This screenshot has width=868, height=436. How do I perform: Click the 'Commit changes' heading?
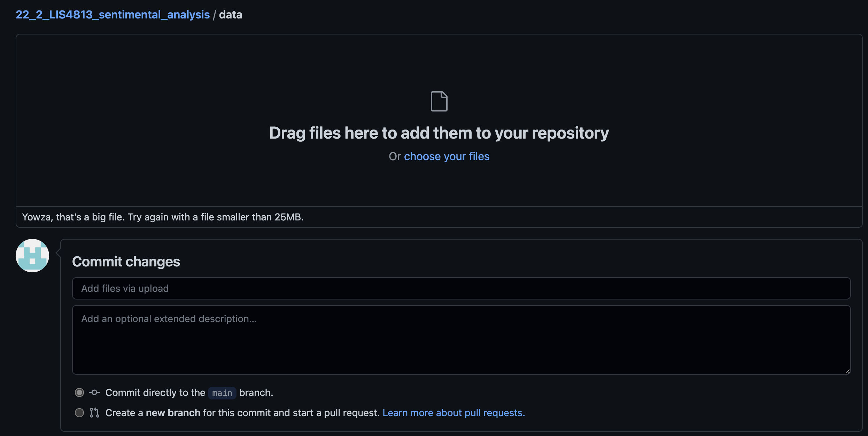126,262
